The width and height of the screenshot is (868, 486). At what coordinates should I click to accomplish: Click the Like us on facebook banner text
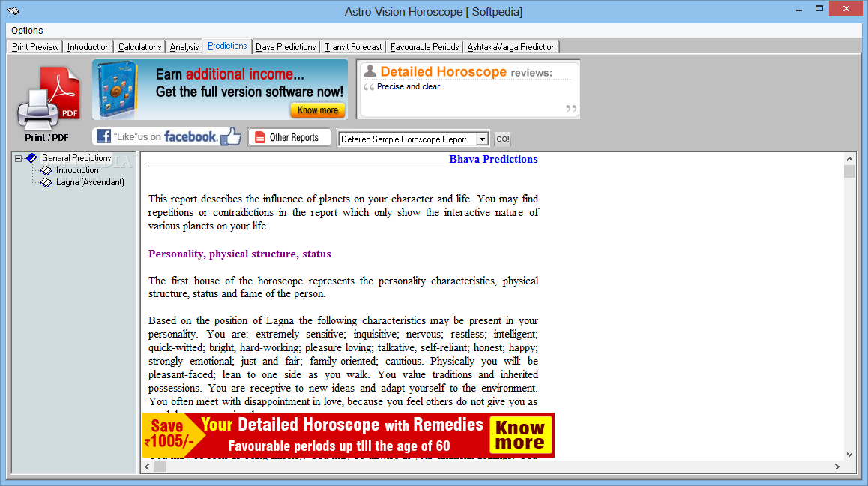click(x=165, y=137)
